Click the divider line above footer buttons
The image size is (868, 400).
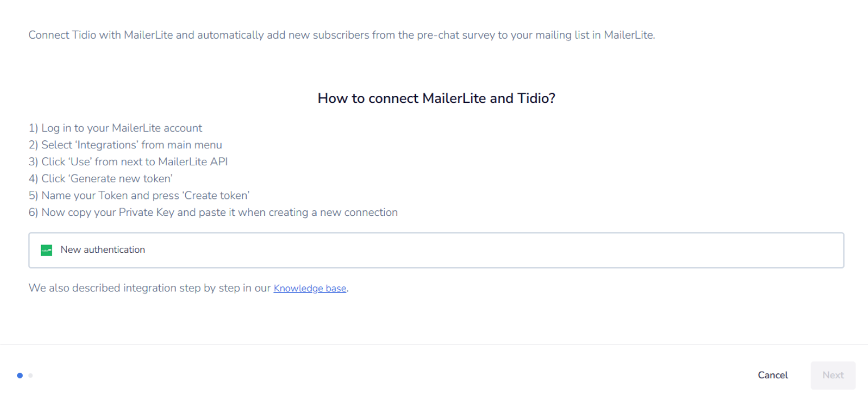coord(434,344)
